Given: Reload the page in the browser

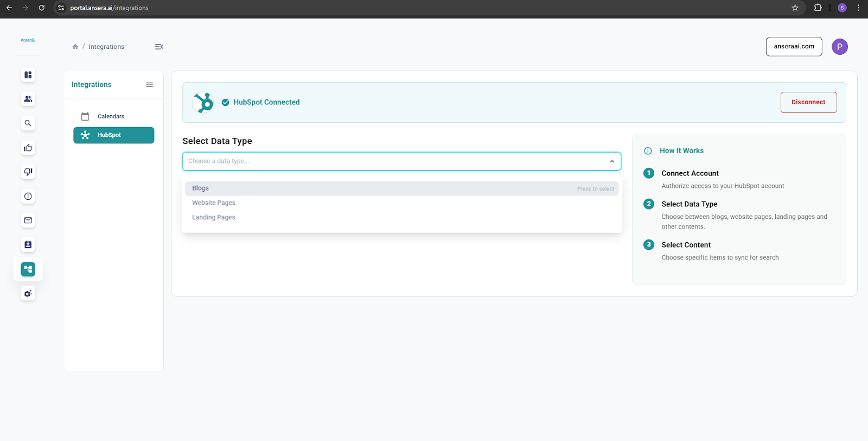Looking at the screenshot, I should coord(42,8).
